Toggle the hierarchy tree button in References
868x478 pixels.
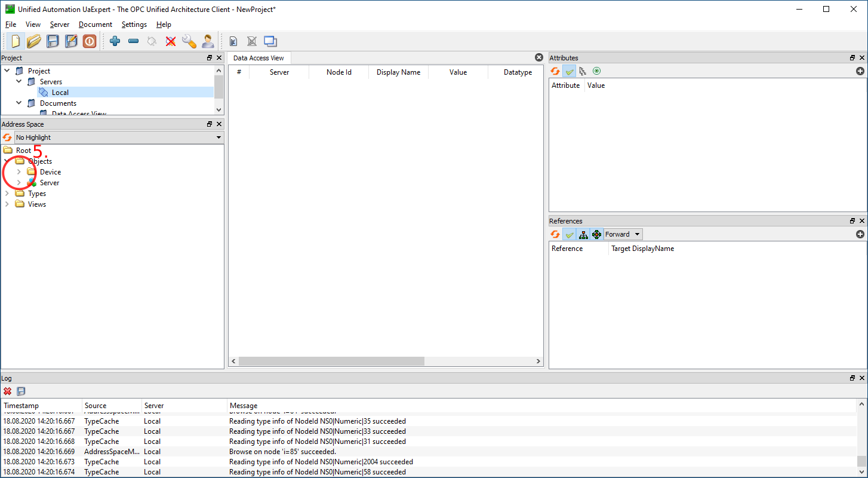[583, 234]
